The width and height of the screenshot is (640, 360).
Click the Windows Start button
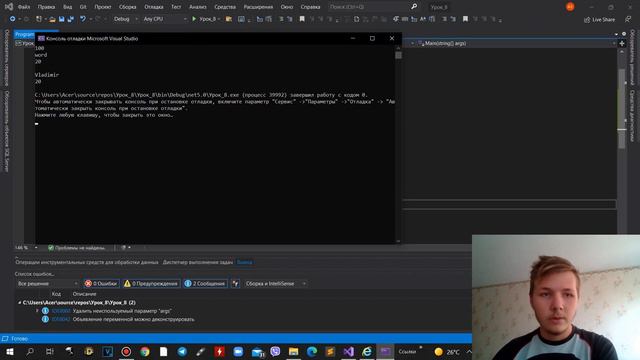(x=10, y=351)
